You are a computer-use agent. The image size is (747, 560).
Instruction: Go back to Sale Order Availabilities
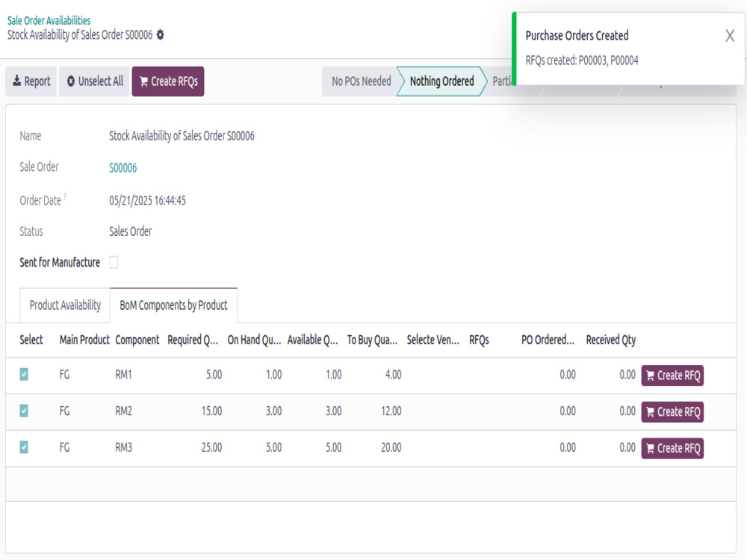coord(49,20)
